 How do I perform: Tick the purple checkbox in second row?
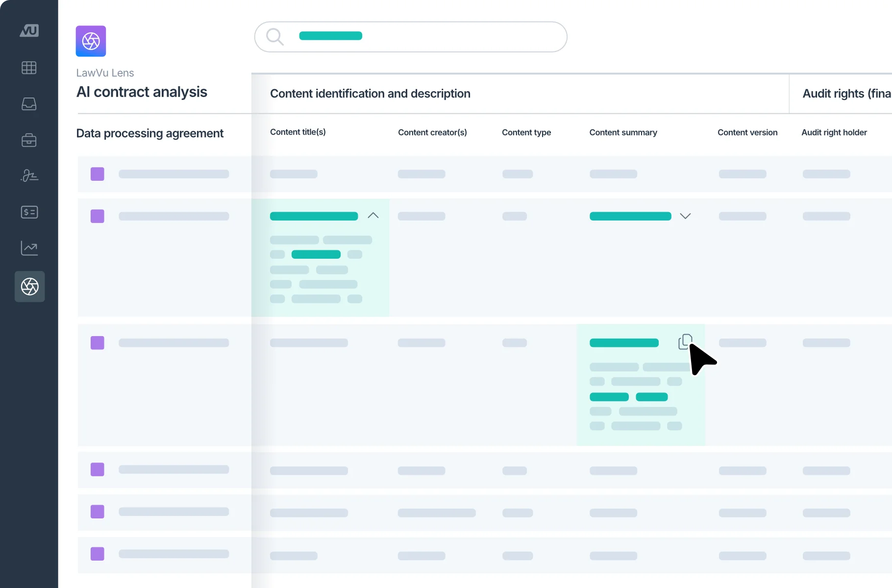(x=98, y=216)
